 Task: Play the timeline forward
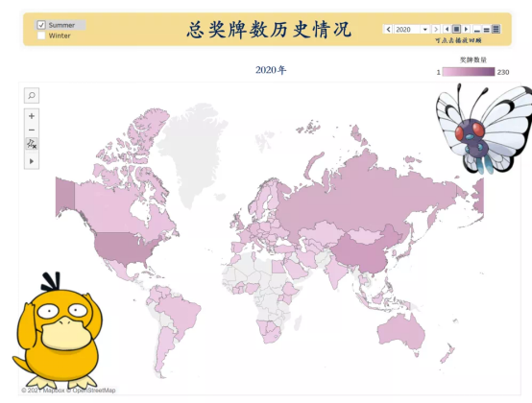[x=466, y=30]
